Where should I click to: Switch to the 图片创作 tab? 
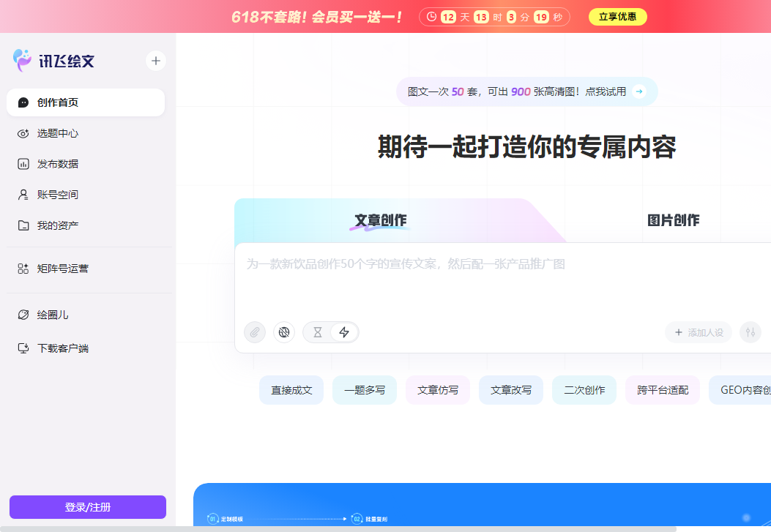(673, 220)
